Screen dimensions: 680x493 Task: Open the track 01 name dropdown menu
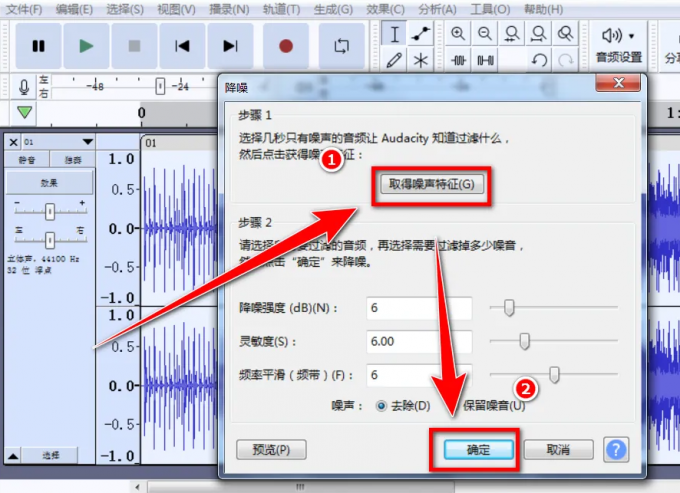[x=58, y=142]
